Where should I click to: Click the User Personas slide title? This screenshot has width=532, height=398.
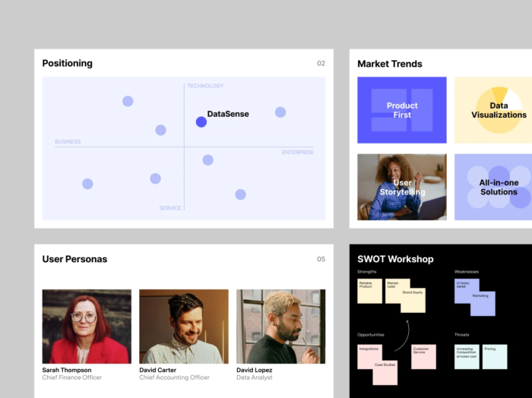[74, 259]
